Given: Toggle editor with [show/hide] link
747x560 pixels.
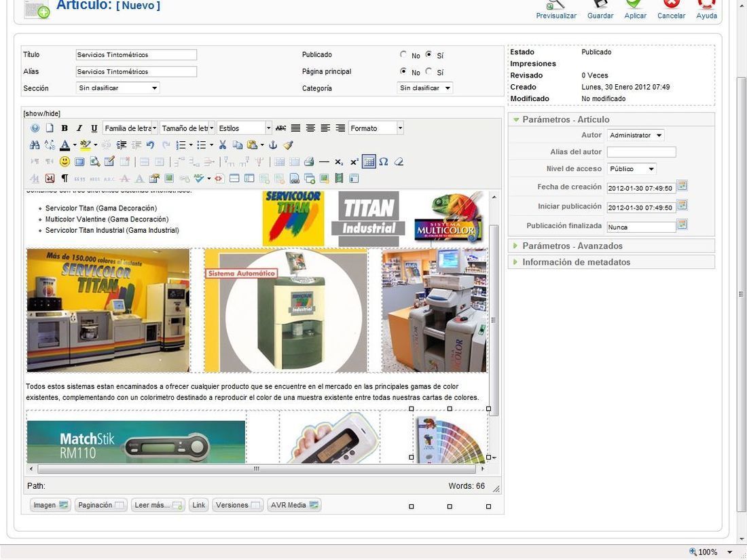Looking at the screenshot, I should point(42,113).
